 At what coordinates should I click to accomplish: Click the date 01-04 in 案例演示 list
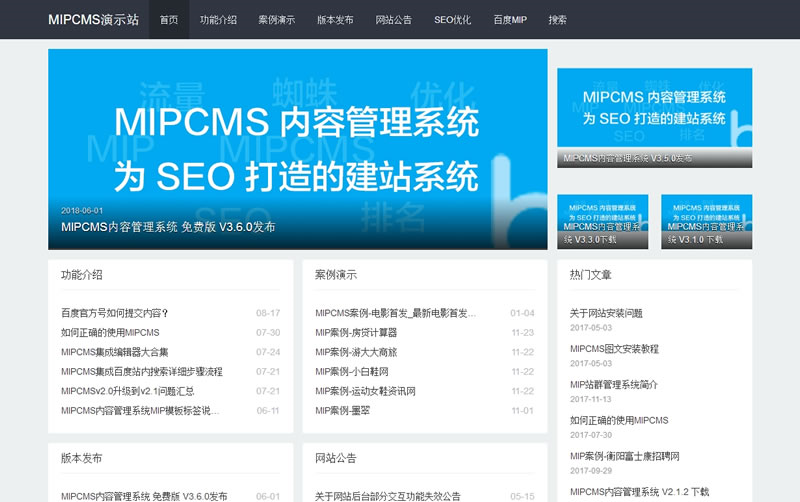(x=522, y=313)
